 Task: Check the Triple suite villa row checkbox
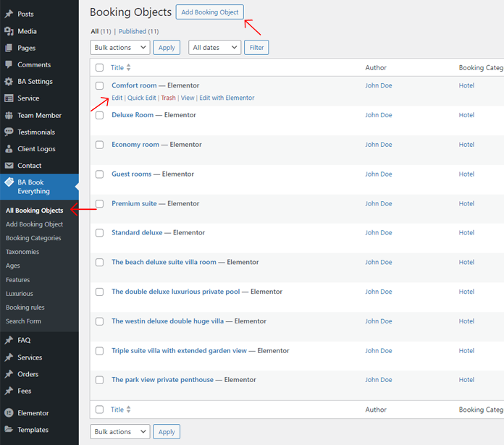coord(100,351)
